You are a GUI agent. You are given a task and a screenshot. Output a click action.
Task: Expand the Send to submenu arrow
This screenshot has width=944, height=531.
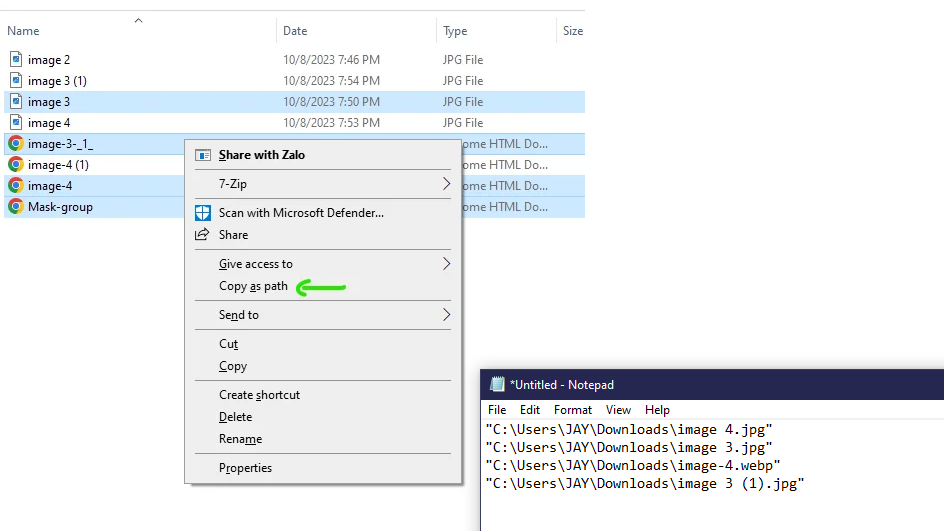coord(446,314)
